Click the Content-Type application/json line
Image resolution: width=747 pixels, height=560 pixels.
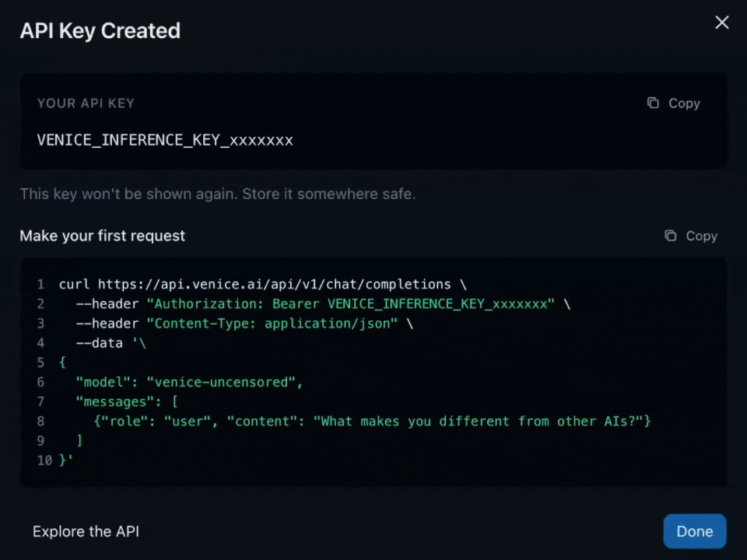pyautogui.click(x=244, y=324)
